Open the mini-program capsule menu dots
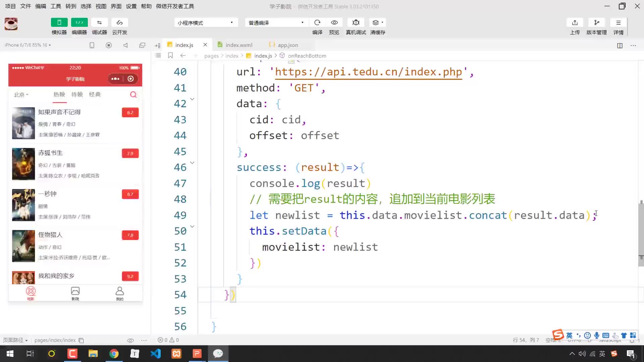The height and width of the screenshot is (362, 644). [x=115, y=79]
